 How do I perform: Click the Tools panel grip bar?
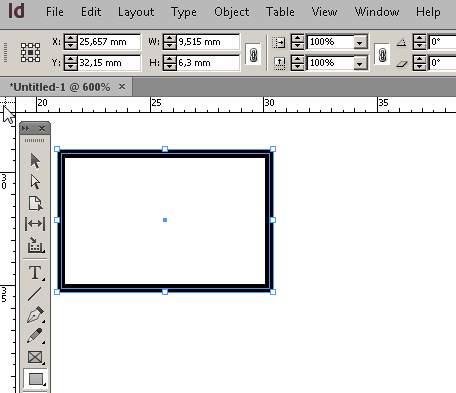(35, 141)
